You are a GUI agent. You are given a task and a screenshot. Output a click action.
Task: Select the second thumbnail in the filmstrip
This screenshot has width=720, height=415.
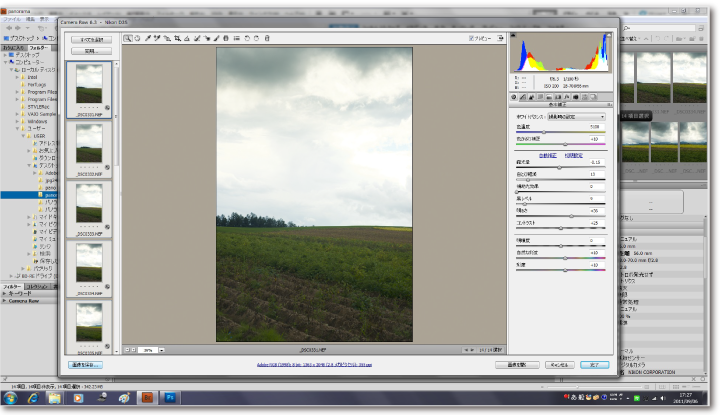tap(90, 145)
